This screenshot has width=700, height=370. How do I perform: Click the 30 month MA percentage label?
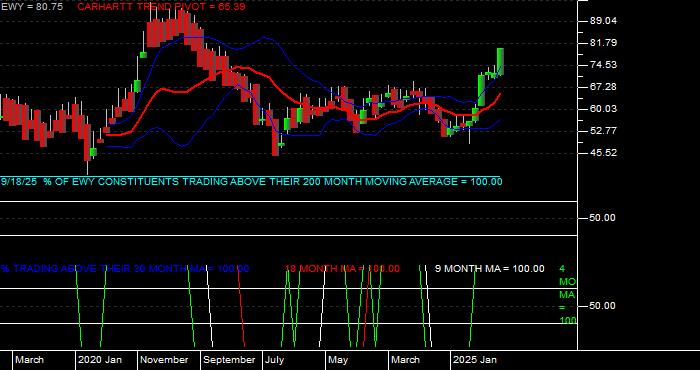click(125, 269)
